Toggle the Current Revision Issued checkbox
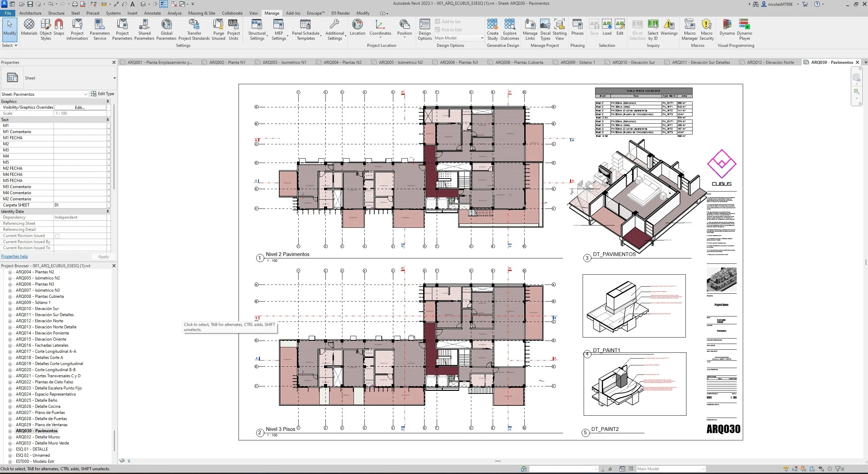 coord(57,236)
